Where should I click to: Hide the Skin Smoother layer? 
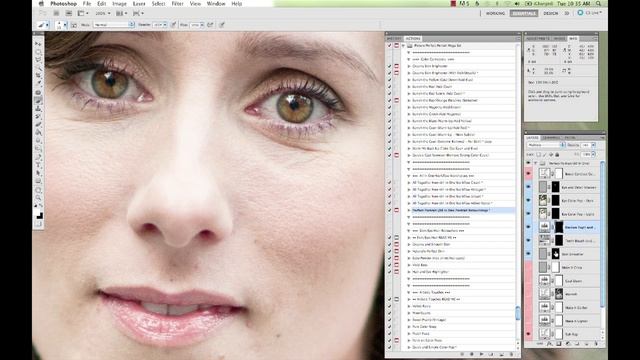(529, 254)
